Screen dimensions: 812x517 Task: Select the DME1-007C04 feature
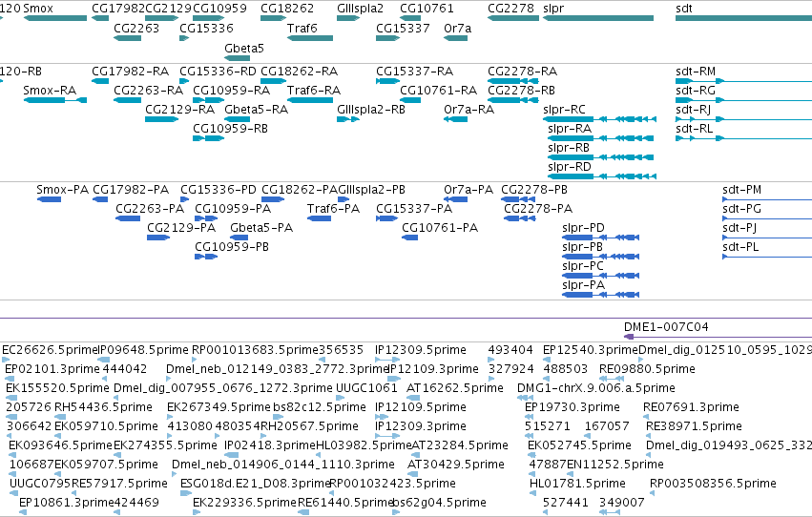718,337
